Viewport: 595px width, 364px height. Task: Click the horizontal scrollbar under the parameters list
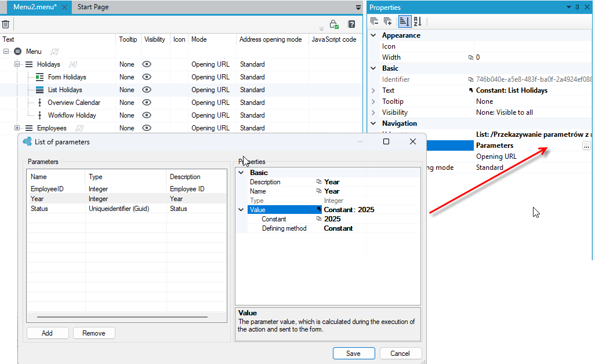coord(122,317)
